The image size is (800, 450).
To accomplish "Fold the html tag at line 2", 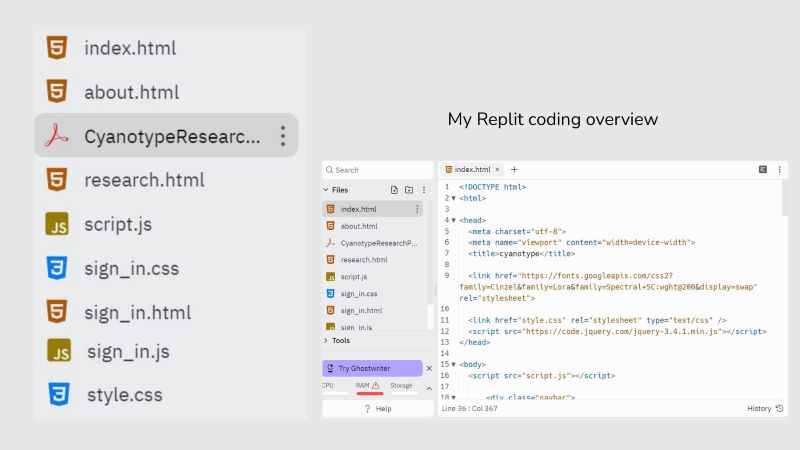I will [x=454, y=198].
